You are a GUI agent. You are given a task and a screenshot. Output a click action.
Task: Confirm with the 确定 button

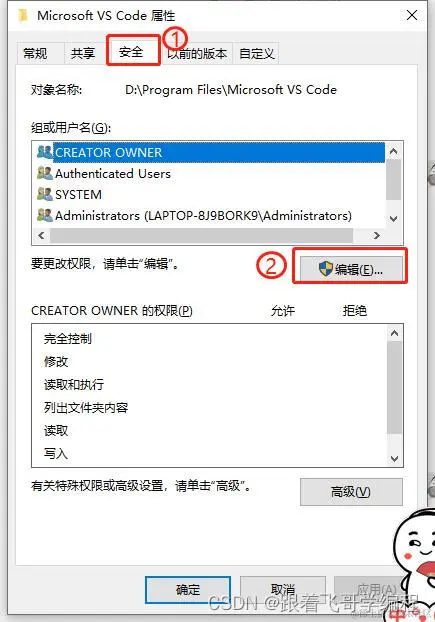pyautogui.click(x=188, y=589)
